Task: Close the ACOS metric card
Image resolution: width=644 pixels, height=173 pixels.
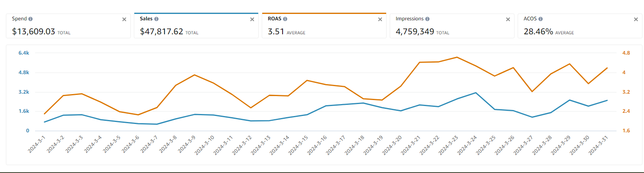Action: coord(636,20)
